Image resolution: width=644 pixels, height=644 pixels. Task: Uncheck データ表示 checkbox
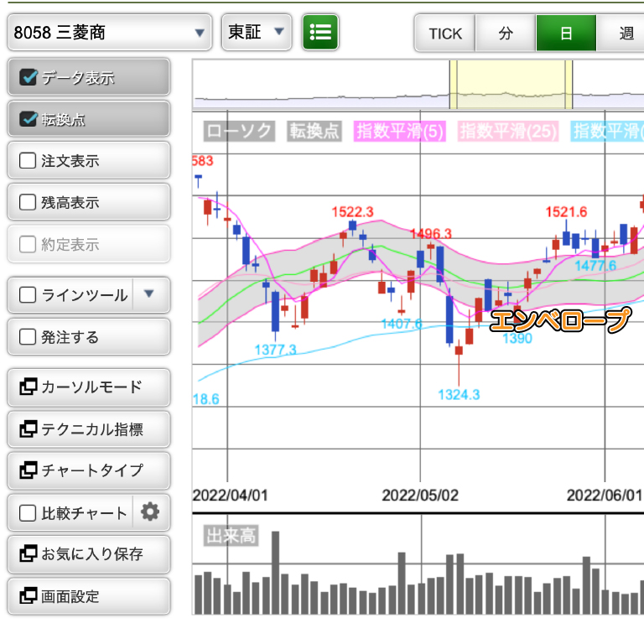28,77
